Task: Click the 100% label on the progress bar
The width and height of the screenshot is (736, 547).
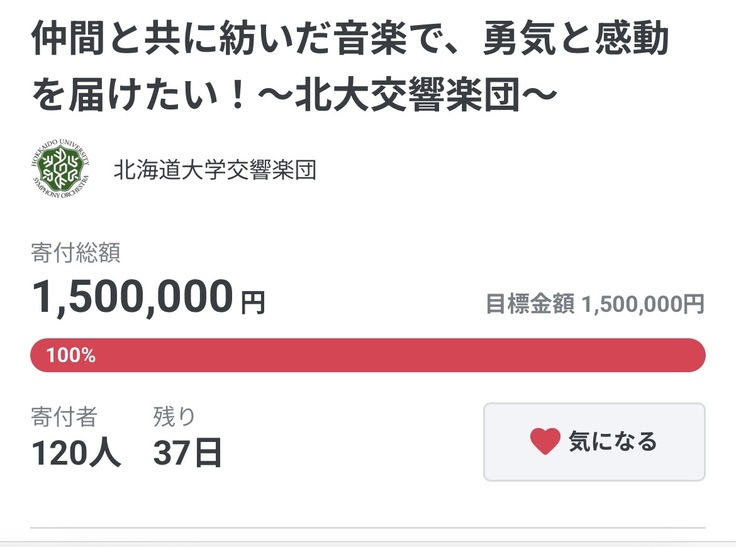Action: tap(71, 355)
